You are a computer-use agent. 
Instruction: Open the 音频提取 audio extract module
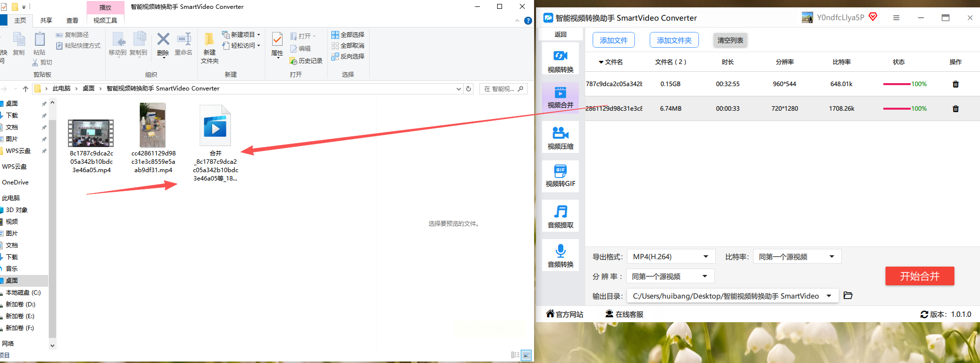point(560,217)
